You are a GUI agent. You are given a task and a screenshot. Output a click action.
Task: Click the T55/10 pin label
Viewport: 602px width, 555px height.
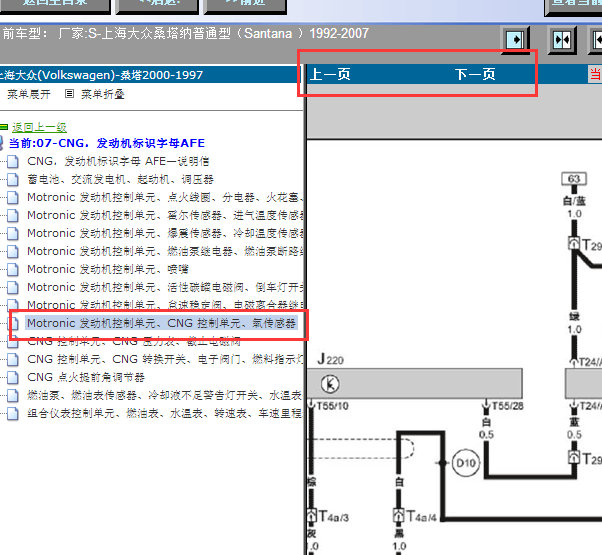click(332, 406)
